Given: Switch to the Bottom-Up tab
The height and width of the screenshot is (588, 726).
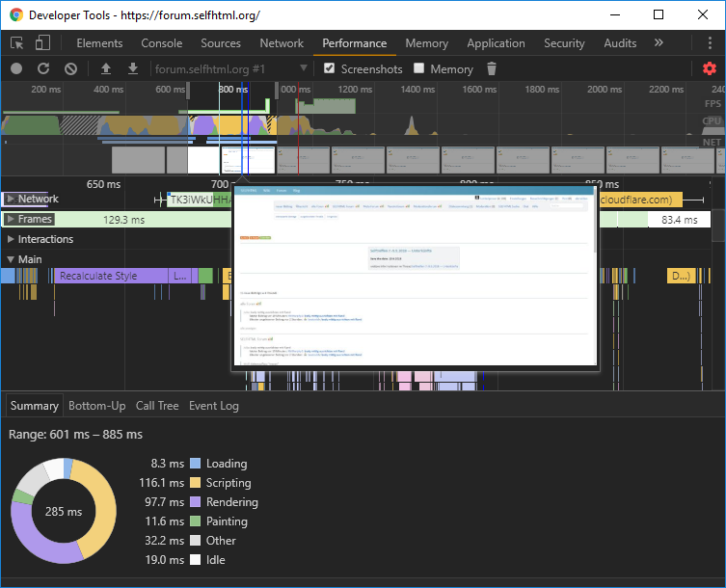Looking at the screenshot, I should pos(96,406).
